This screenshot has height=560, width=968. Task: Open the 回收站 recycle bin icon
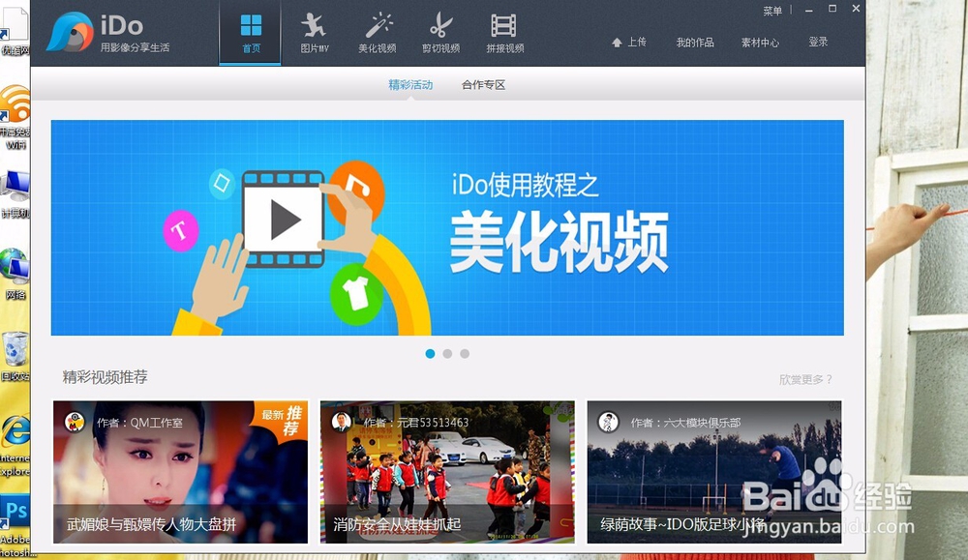pos(15,357)
